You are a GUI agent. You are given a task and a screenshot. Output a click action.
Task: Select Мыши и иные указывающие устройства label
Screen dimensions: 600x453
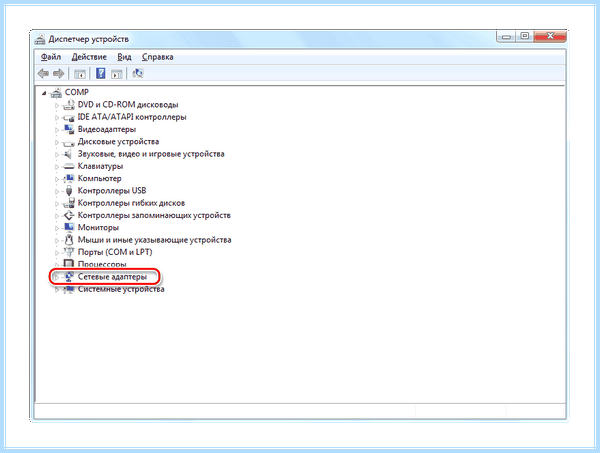[x=155, y=240]
